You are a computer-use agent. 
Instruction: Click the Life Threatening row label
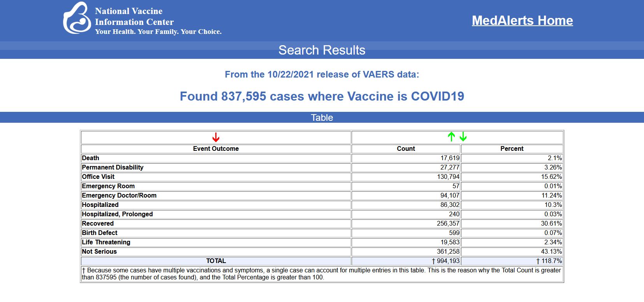click(x=106, y=242)
